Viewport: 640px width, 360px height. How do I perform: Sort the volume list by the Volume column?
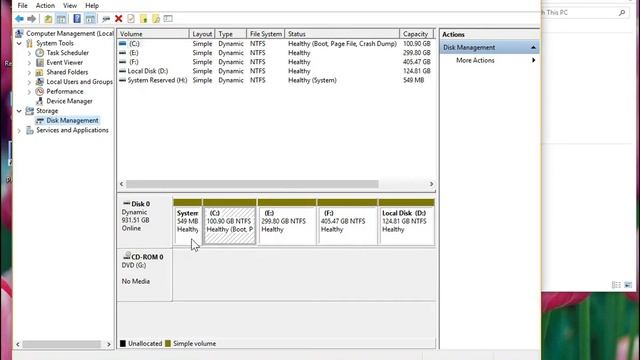point(153,34)
